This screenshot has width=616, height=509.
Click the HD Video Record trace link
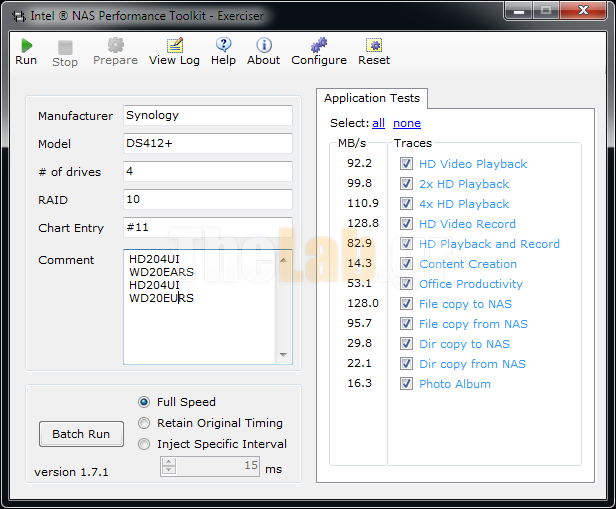tap(468, 224)
